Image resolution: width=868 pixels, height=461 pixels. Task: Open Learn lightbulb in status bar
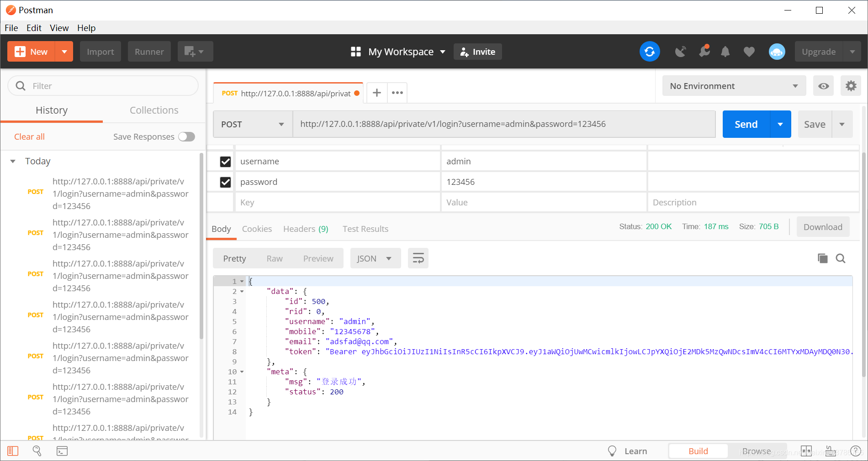(612, 451)
